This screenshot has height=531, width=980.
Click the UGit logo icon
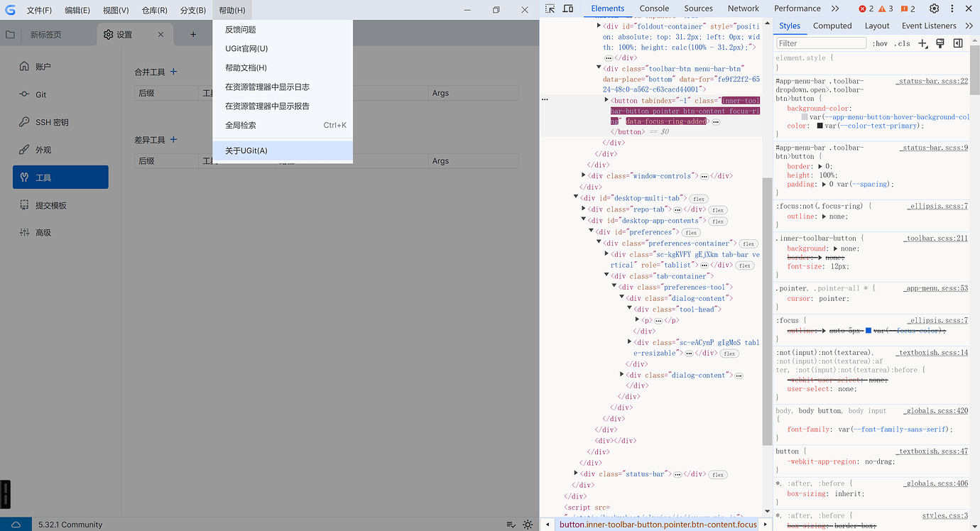[x=10, y=10]
